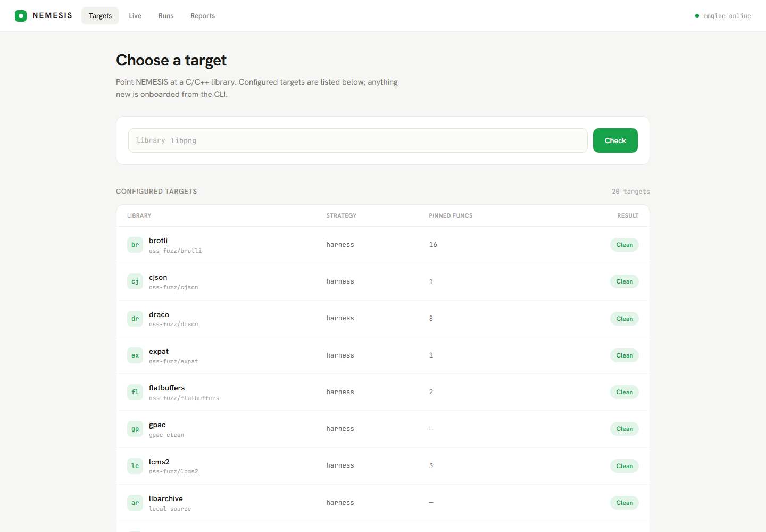Open the Targets tab
Screen dimensions: 766x532
click(x=101, y=16)
